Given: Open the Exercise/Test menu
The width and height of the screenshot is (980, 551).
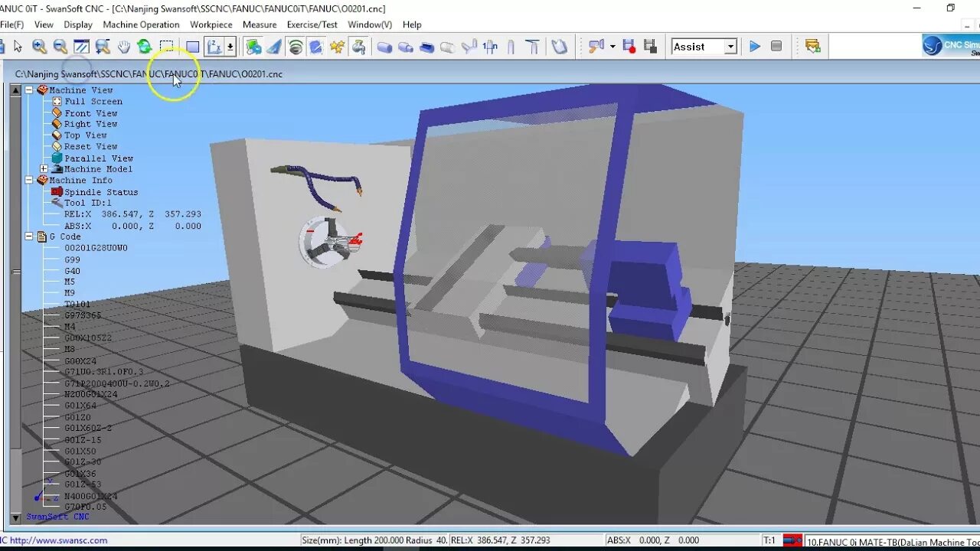Looking at the screenshot, I should pos(312,24).
